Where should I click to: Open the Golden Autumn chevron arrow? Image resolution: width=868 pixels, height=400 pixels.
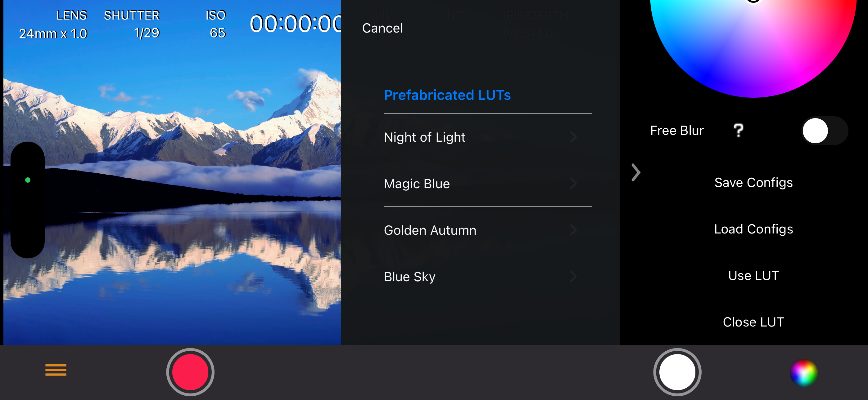pyautogui.click(x=573, y=230)
